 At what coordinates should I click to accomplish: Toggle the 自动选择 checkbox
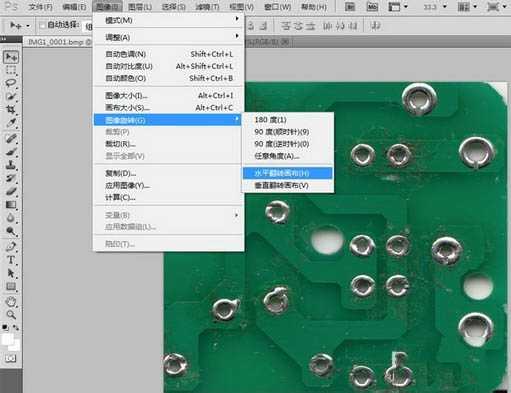point(42,25)
